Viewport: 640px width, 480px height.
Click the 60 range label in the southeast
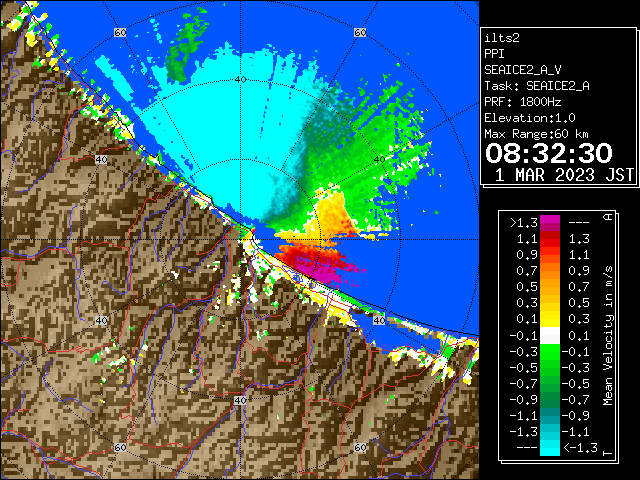360,447
